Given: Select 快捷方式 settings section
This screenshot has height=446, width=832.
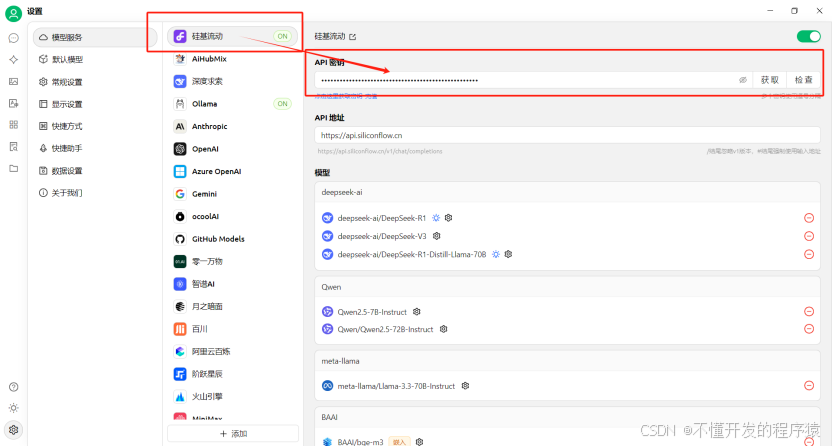Looking at the screenshot, I should point(95,126).
